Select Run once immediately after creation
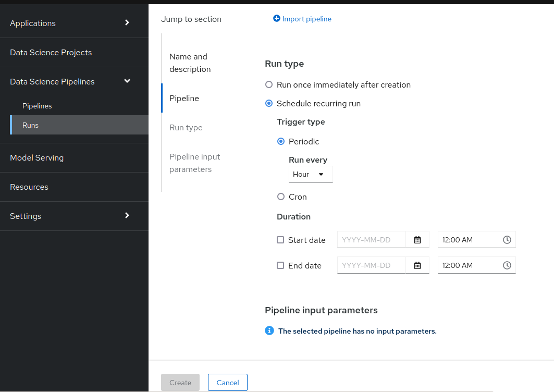 (269, 84)
